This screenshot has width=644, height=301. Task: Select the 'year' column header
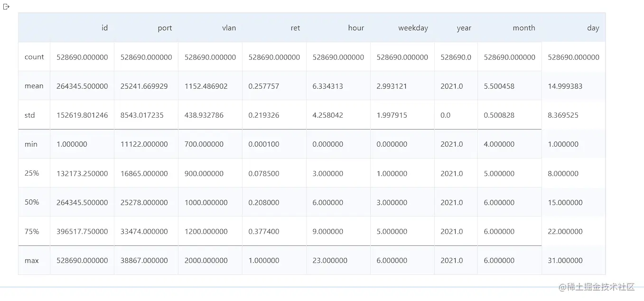point(464,28)
